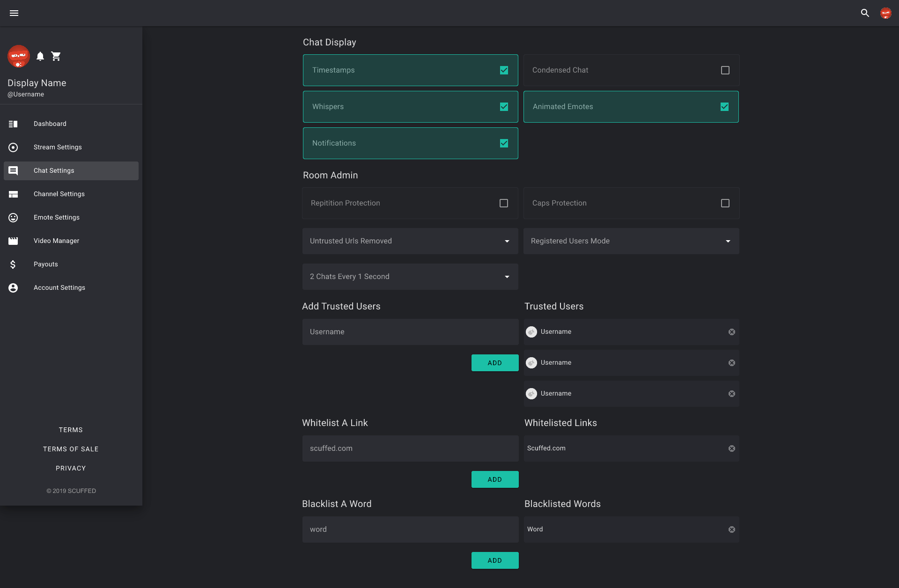Go to Stream Settings in the sidebar

(x=58, y=147)
